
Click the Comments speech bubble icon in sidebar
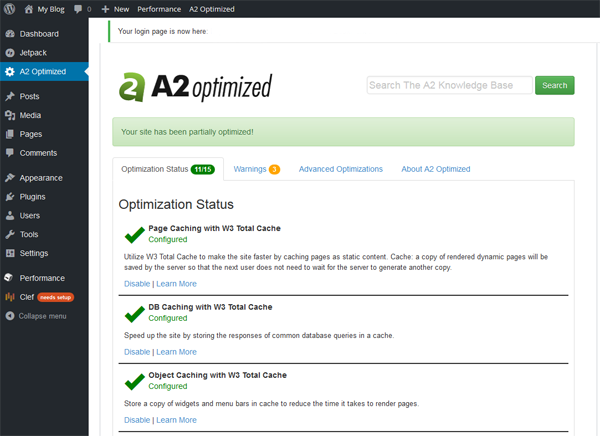(10, 153)
